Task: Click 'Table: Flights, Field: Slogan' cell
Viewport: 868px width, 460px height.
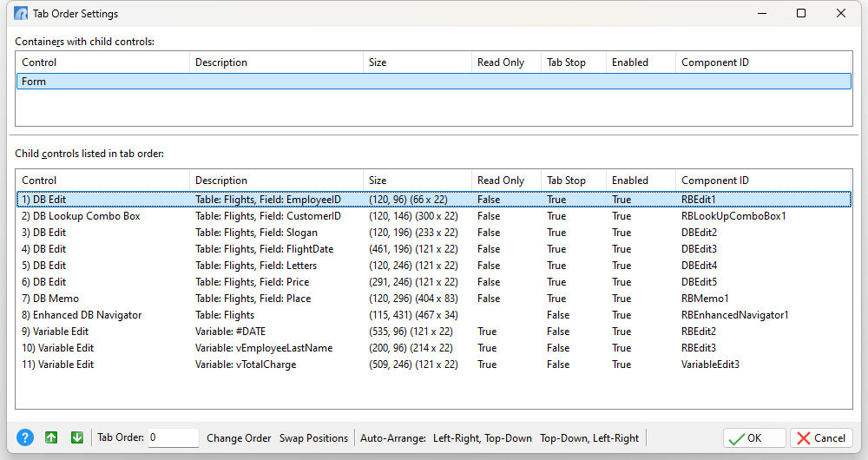Action: click(x=256, y=233)
